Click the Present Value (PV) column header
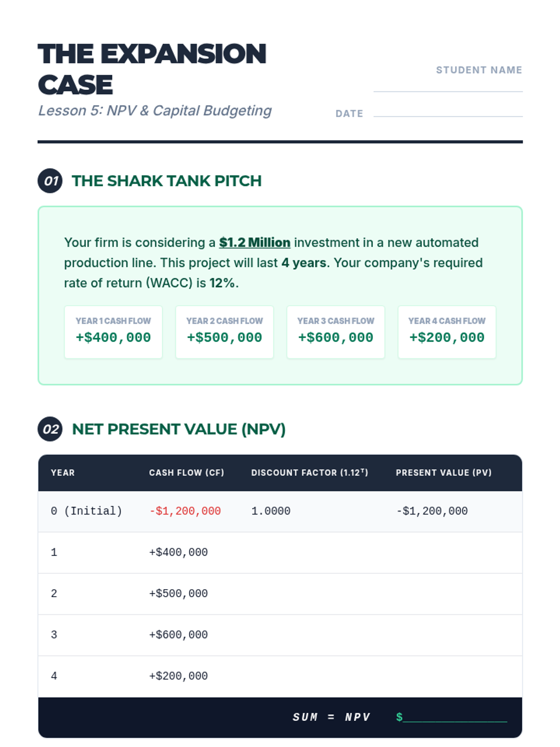Image resolution: width=560 pixels, height=747 pixels. [x=443, y=472]
